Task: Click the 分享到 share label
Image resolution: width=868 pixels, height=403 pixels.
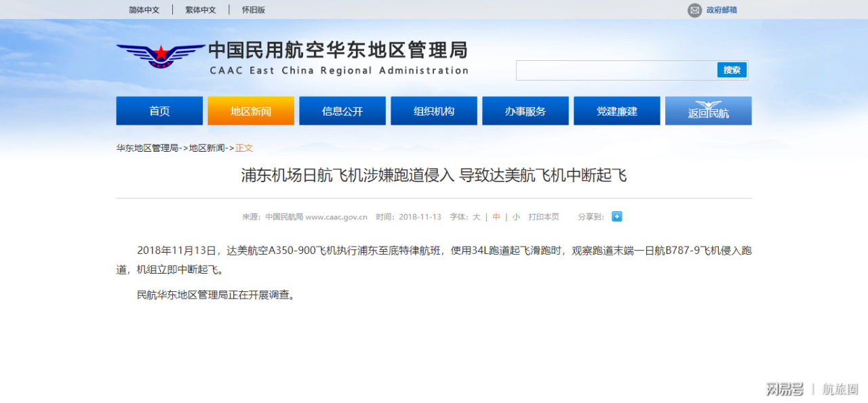Action: coord(591,217)
